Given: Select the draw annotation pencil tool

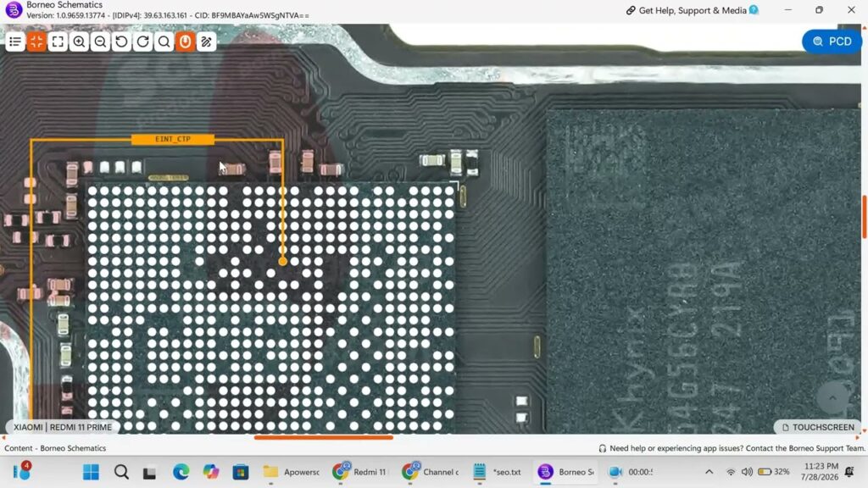Looking at the screenshot, I should 207,42.
